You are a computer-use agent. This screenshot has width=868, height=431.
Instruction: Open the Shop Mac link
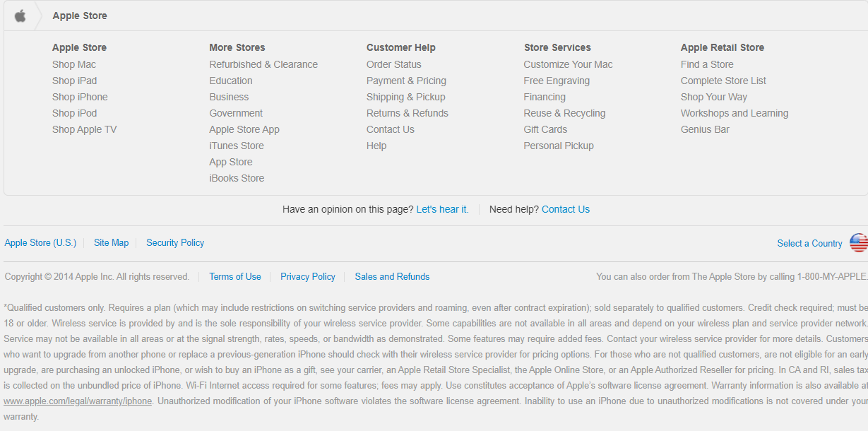coord(74,64)
